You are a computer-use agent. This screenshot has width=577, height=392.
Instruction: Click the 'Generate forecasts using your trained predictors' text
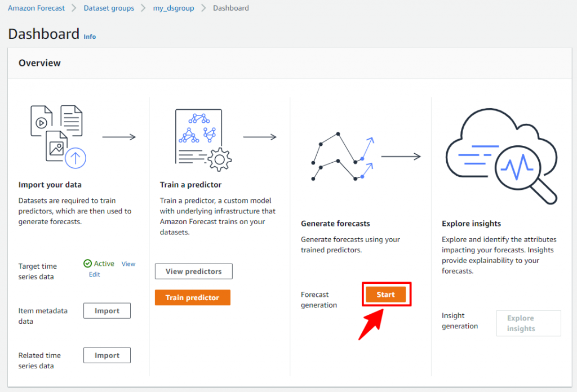350,244
